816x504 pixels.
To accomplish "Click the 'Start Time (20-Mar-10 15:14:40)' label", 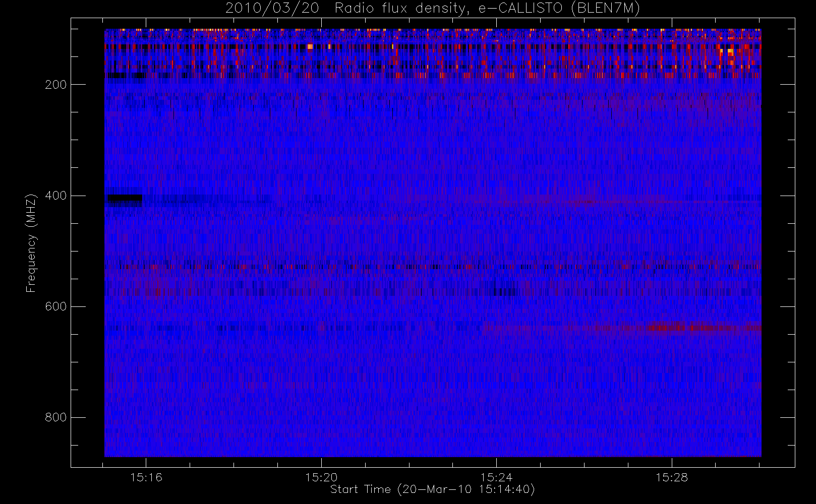I will (432, 489).
